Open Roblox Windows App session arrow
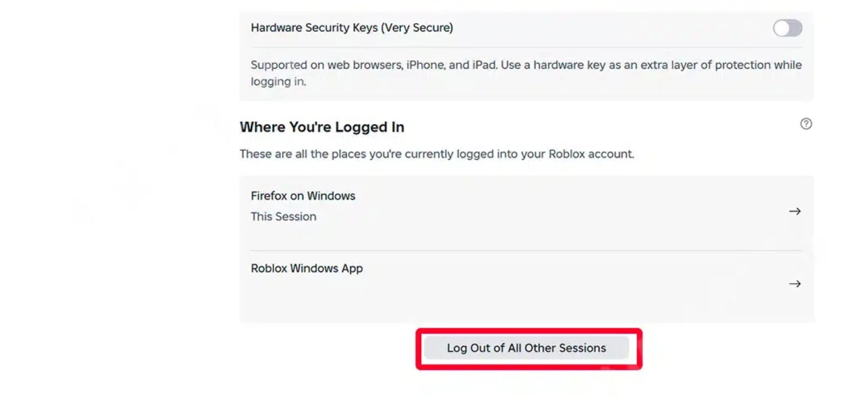 [x=795, y=284]
